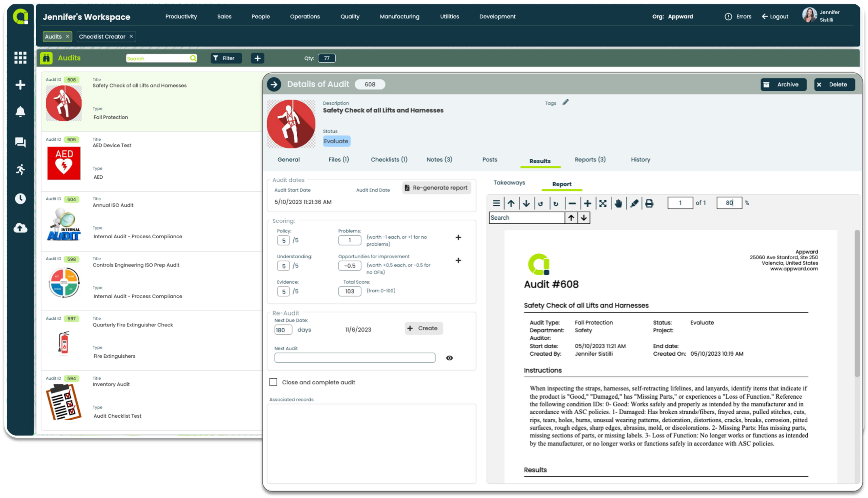This screenshot has width=868, height=498.
Task: Click the print icon in report toolbar
Action: [650, 203]
